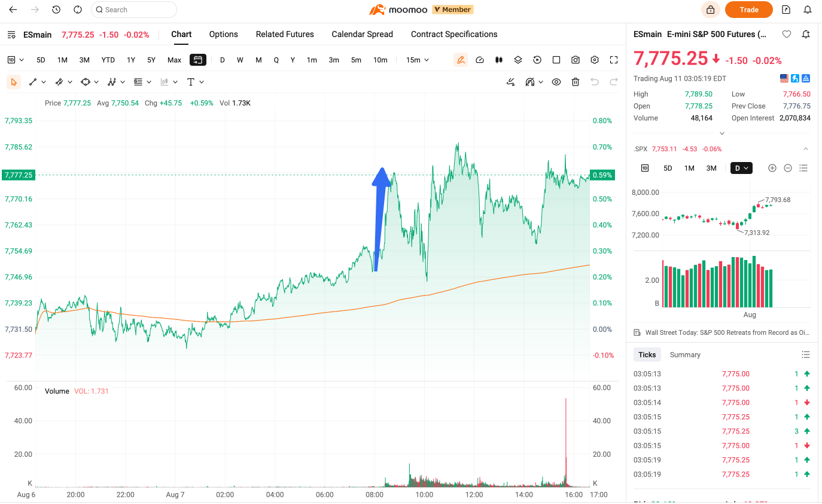Zoom out the .SPX mini chart with minus icon
Image resolution: width=822 pixels, height=504 pixels.
point(788,168)
